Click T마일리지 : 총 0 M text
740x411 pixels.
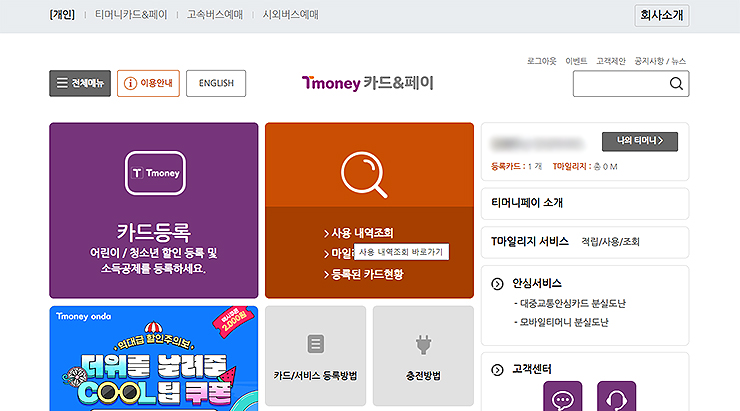click(x=585, y=167)
